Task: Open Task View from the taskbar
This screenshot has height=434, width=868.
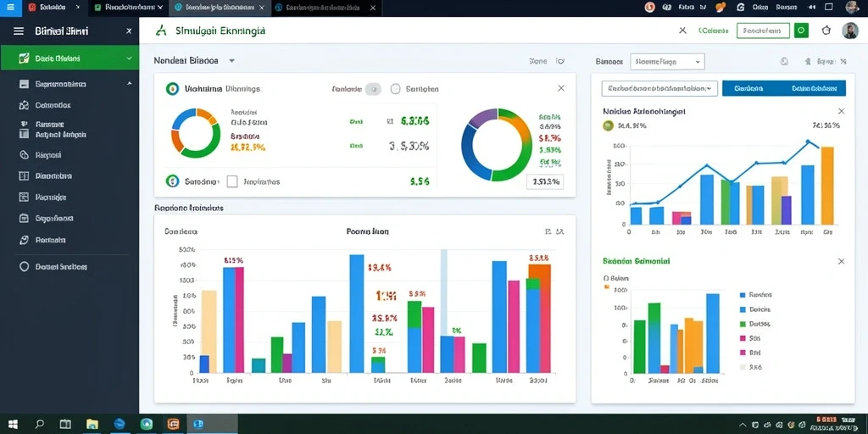Action: pyautogui.click(x=65, y=424)
